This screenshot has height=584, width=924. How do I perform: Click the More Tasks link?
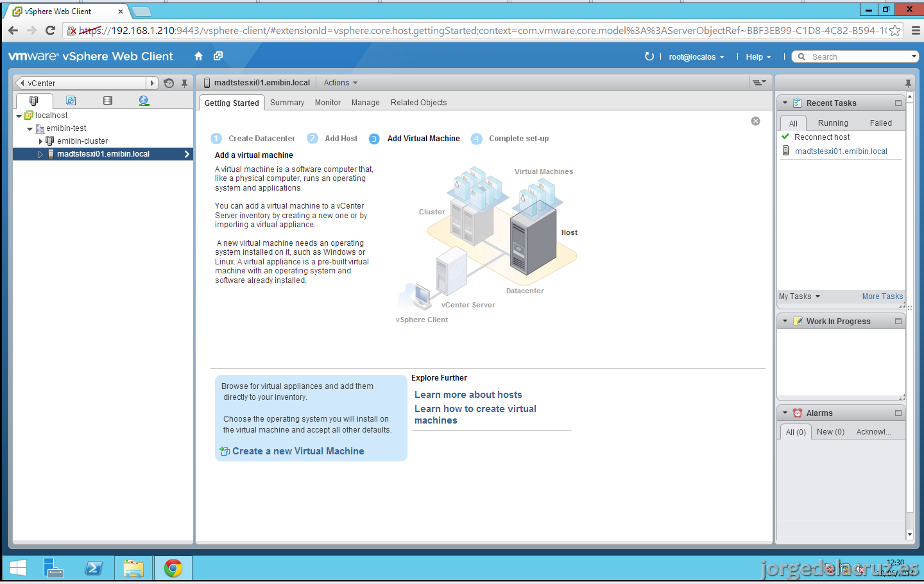point(882,296)
